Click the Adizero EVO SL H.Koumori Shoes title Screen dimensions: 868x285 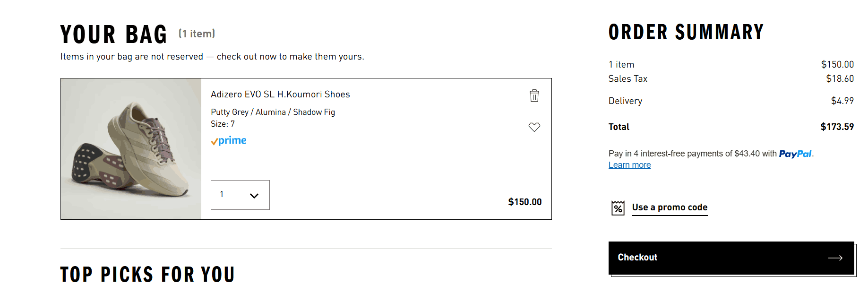pyautogui.click(x=280, y=95)
